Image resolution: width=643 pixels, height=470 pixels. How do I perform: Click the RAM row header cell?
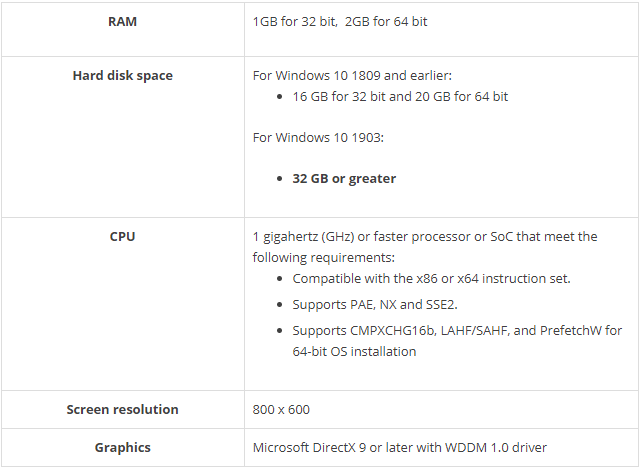point(122,22)
